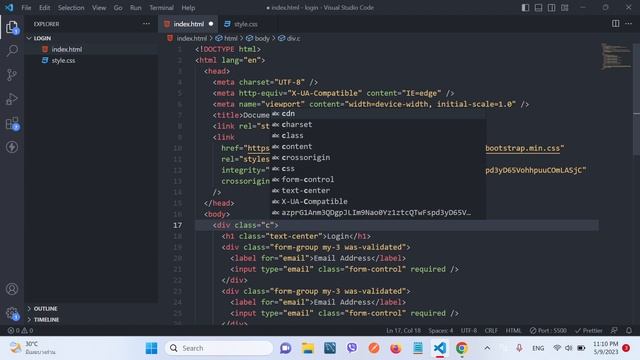Toggle primary side bar layout icon

point(525,7)
